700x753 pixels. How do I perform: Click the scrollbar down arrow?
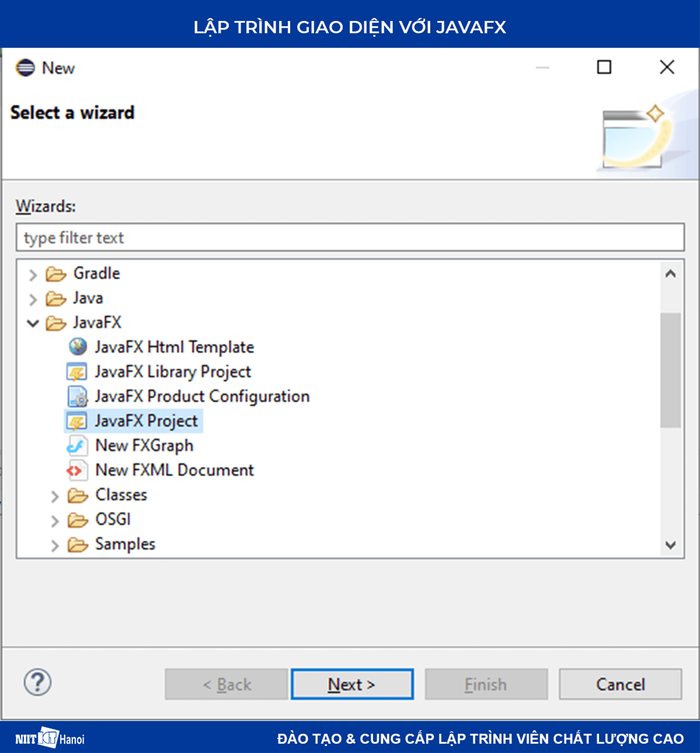pos(670,545)
